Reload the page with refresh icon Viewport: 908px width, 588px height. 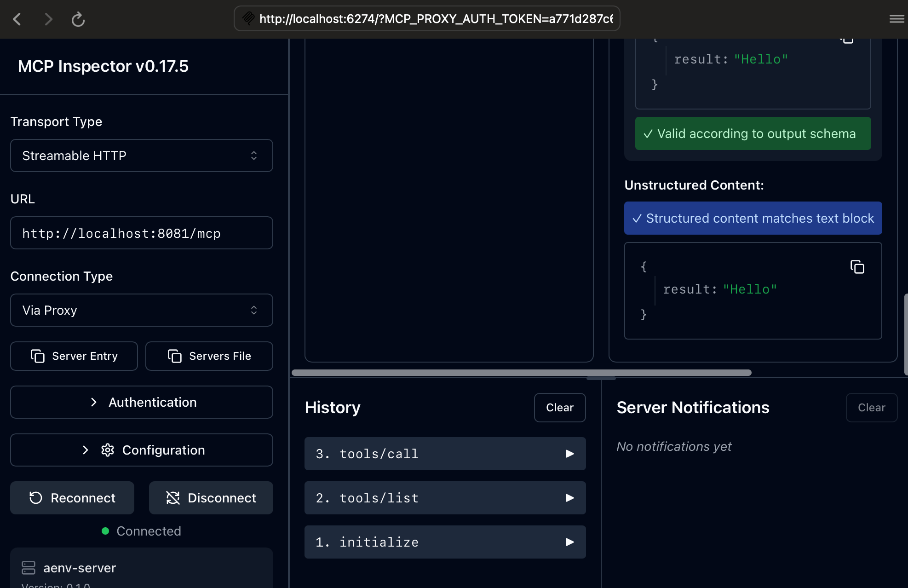click(78, 19)
